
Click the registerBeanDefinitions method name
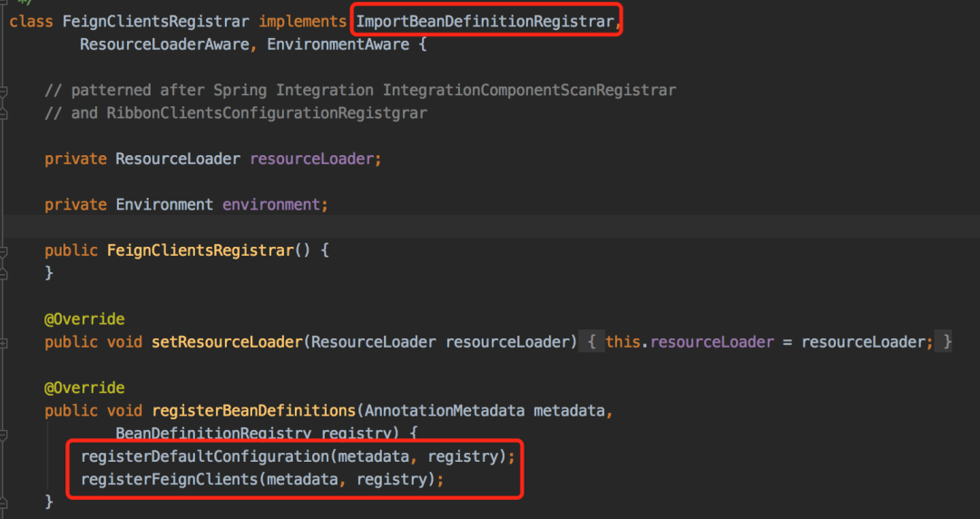click(253, 411)
